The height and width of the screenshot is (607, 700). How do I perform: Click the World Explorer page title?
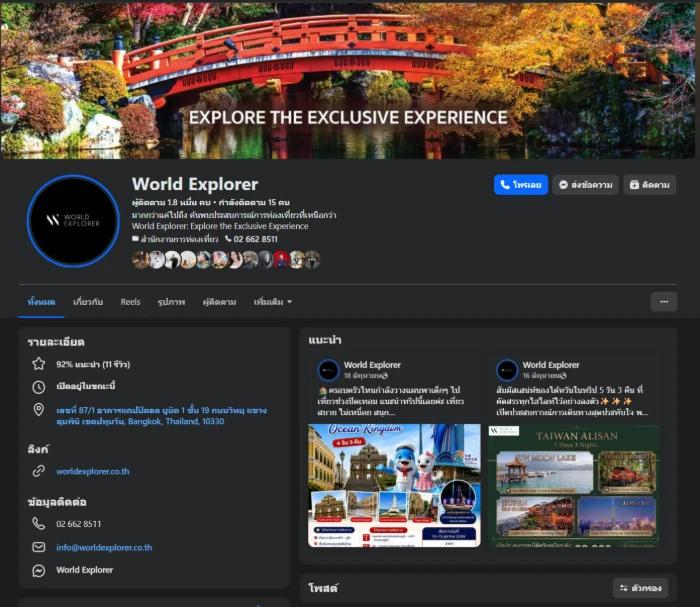(195, 184)
